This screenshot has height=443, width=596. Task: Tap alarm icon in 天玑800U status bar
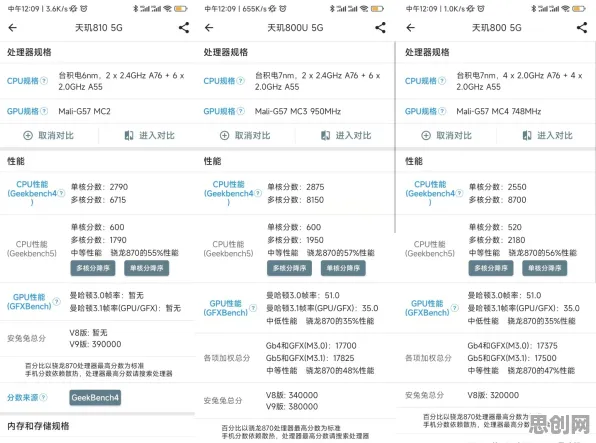pos(283,8)
